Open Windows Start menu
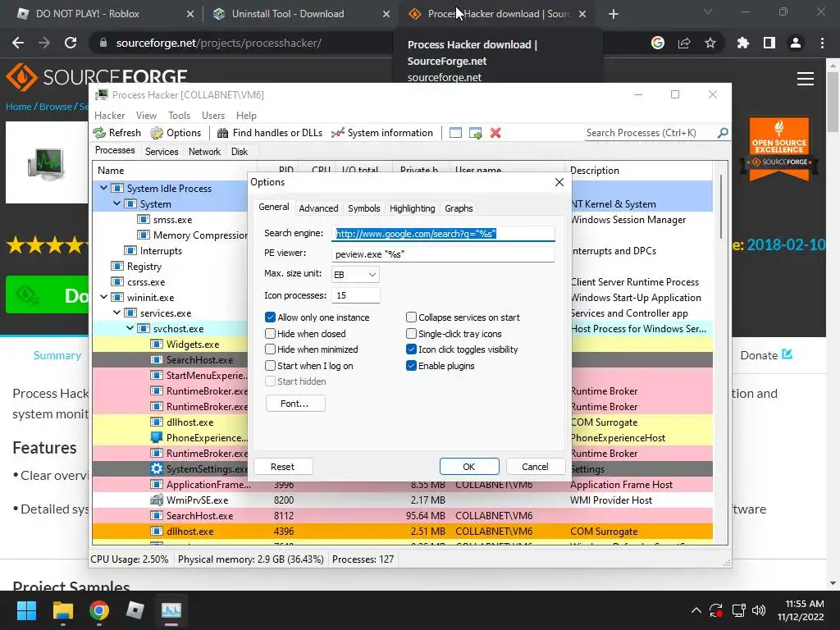Screen dimensions: 840x630 [x=26, y=610]
